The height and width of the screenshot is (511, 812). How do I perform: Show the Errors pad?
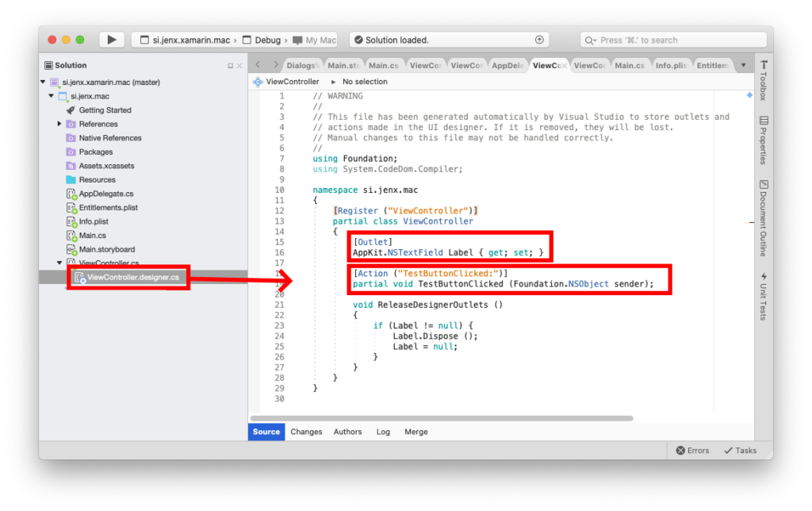tap(692, 450)
